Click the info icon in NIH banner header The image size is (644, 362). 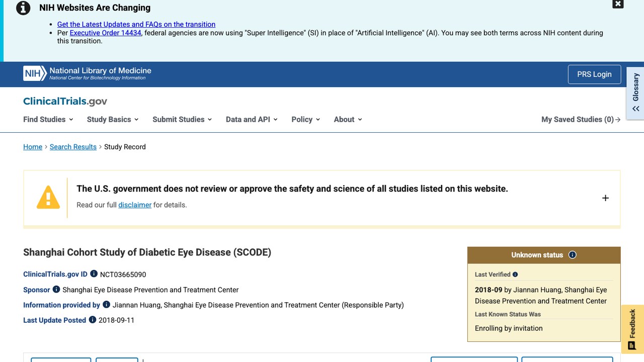[x=23, y=8]
